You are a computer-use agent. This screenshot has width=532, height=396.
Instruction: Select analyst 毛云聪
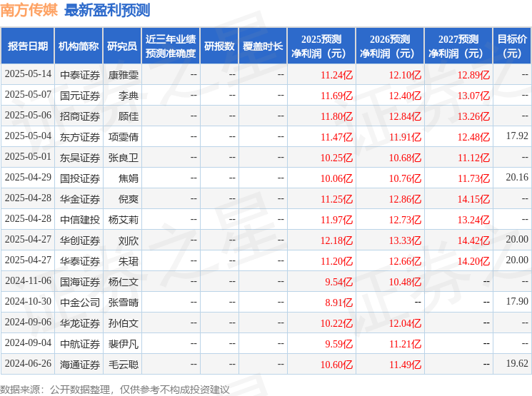(x=124, y=365)
